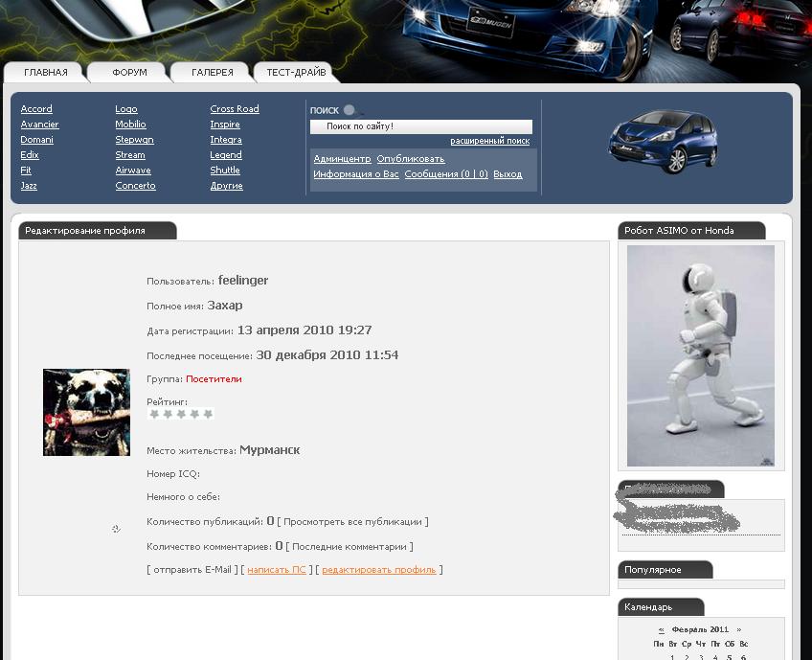Open the Cross Road link
This screenshot has height=660, width=812.
[x=235, y=109]
